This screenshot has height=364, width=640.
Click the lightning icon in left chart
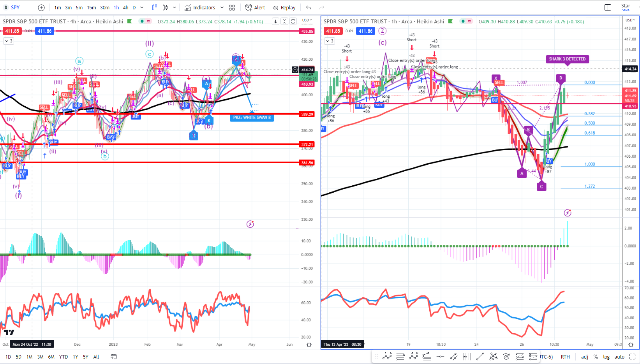click(250, 224)
